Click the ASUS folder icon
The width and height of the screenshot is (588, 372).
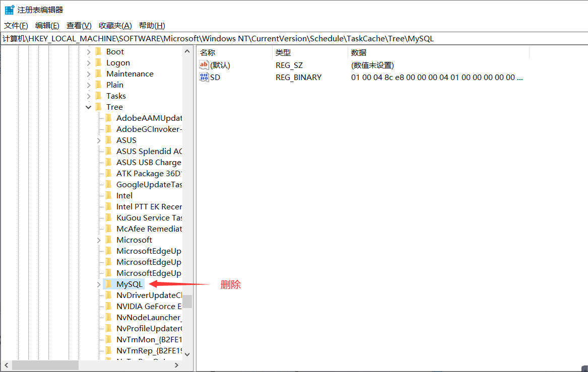[109, 140]
